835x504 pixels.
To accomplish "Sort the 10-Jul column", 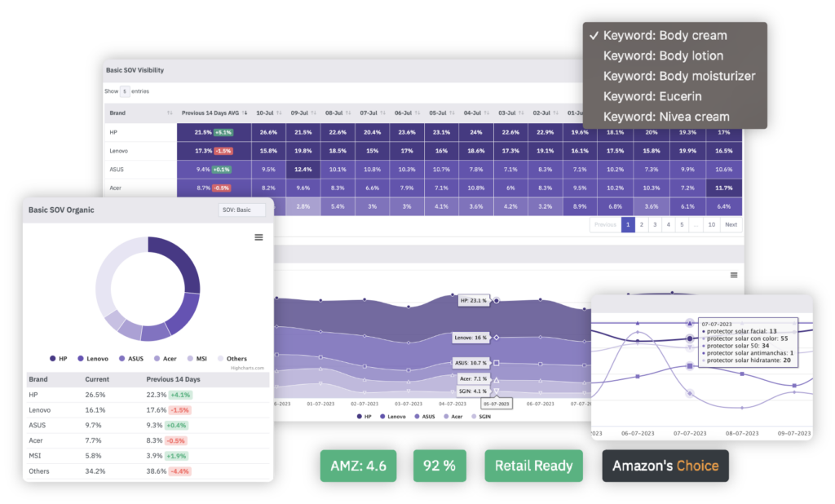I will click(x=279, y=113).
